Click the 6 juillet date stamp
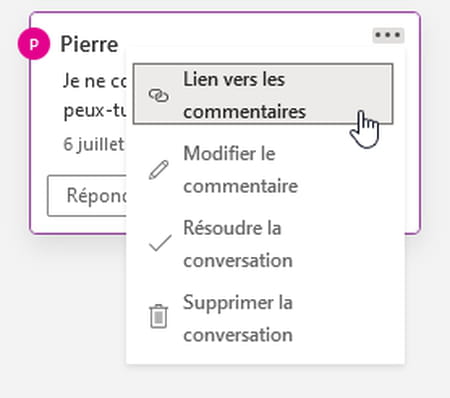The width and height of the screenshot is (450, 398). click(94, 144)
